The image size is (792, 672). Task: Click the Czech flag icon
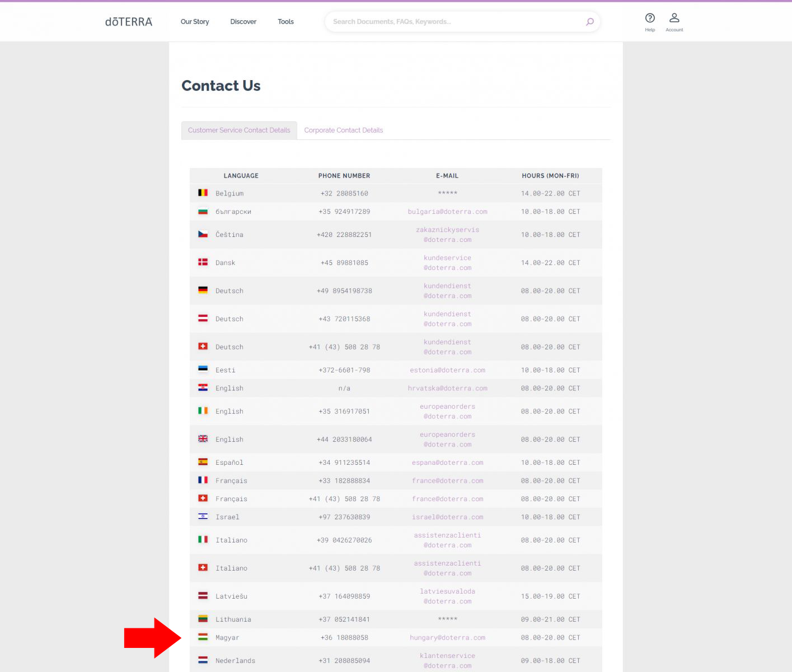[x=203, y=234]
